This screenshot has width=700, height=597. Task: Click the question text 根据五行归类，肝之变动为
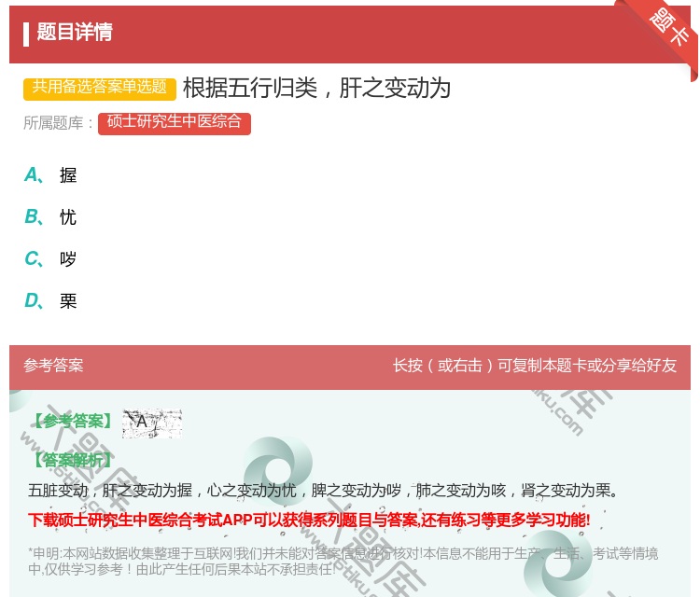(x=316, y=88)
